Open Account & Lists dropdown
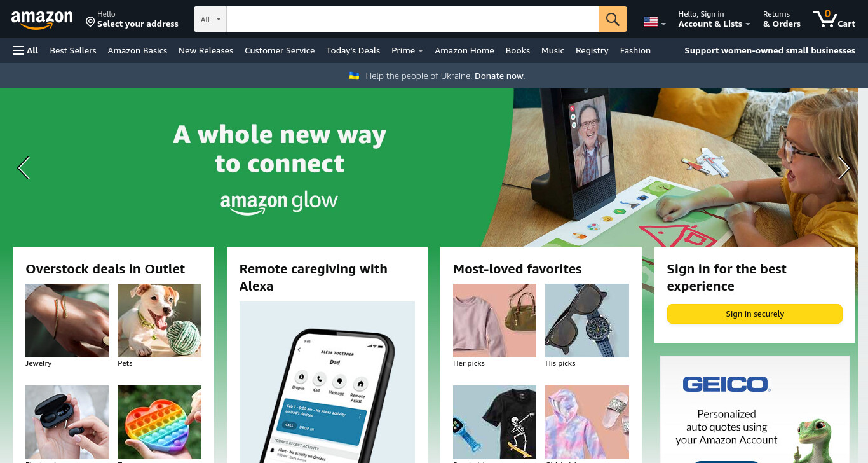This screenshot has width=868, height=463. point(714,19)
